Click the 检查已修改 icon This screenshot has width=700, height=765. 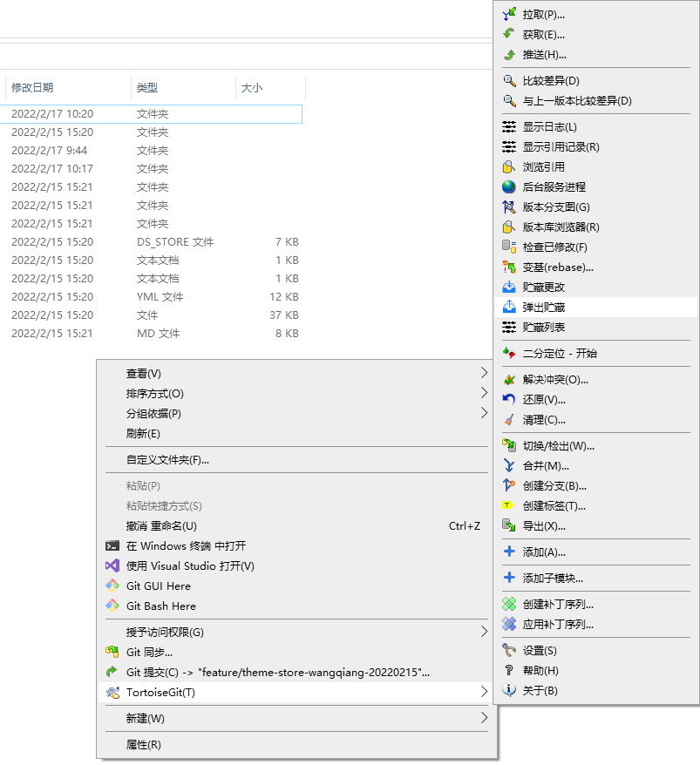[x=509, y=247]
